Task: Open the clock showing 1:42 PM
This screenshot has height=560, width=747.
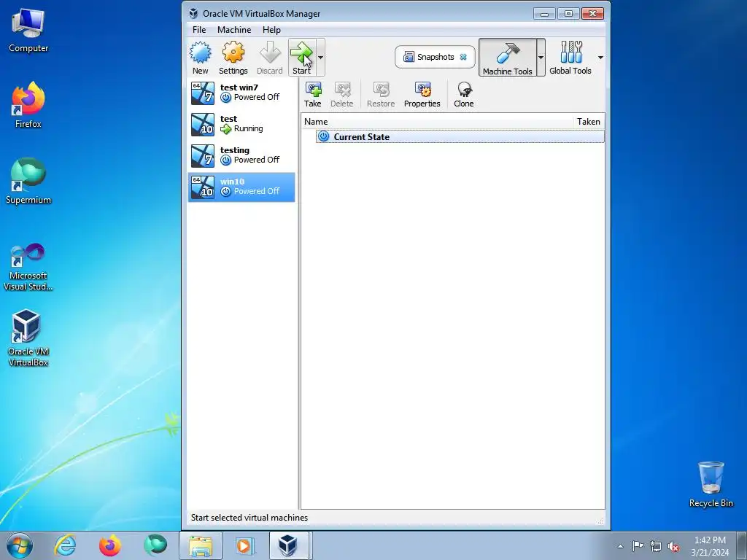Action: pos(710,546)
